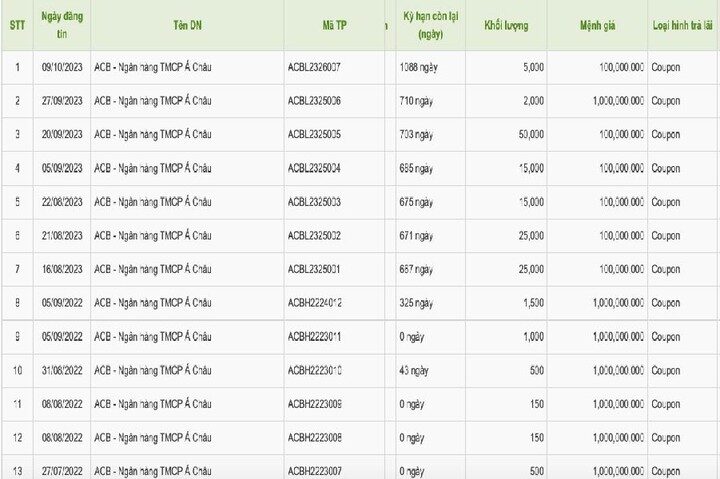This screenshot has width=720, height=479.
Task: Click Loại hình trả lãi header
Action: pyautogui.click(x=683, y=25)
